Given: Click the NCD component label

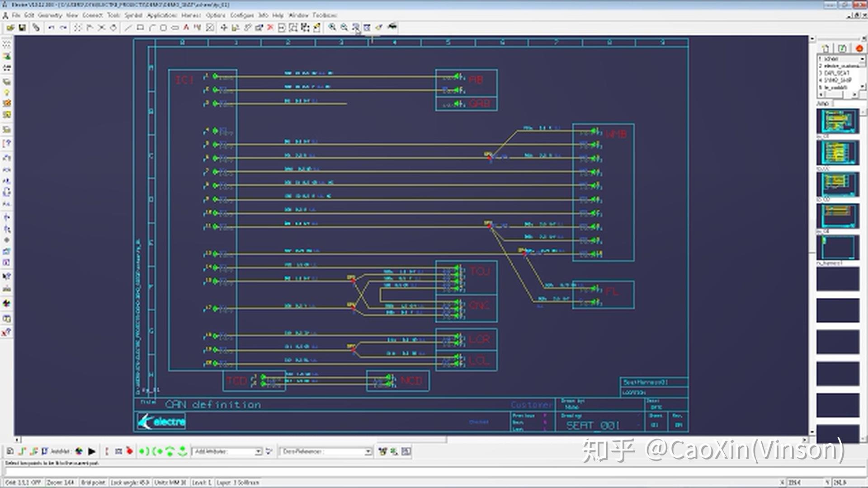Looking at the screenshot, I should click(x=411, y=381).
